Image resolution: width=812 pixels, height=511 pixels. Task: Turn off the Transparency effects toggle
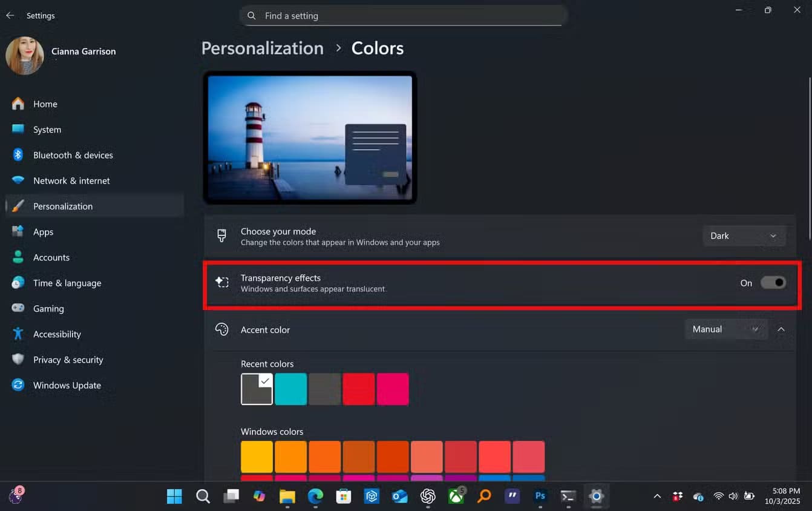click(773, 283)
